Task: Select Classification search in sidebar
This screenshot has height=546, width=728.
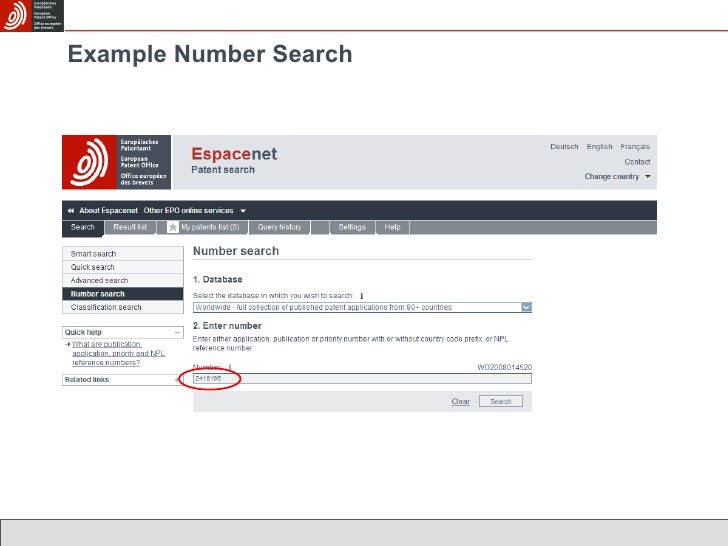Action: (123, 307)
